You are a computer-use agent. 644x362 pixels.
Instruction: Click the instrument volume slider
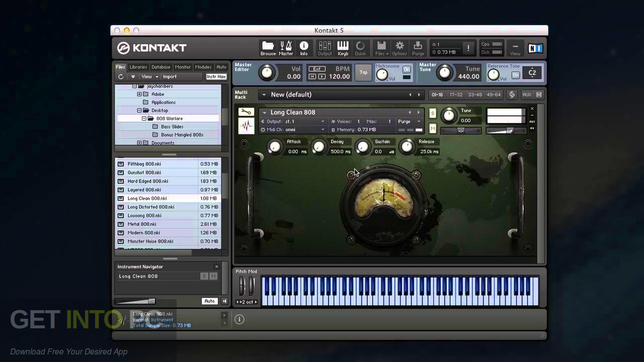coord(506,131)
